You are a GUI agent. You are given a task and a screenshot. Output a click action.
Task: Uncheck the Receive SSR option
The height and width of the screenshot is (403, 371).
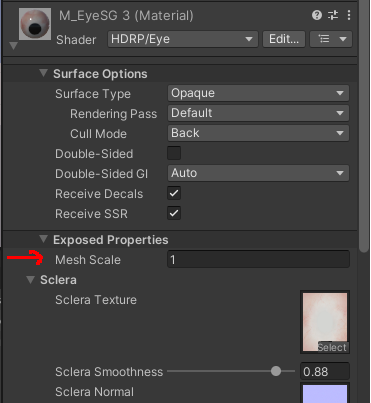coord(174,213)
